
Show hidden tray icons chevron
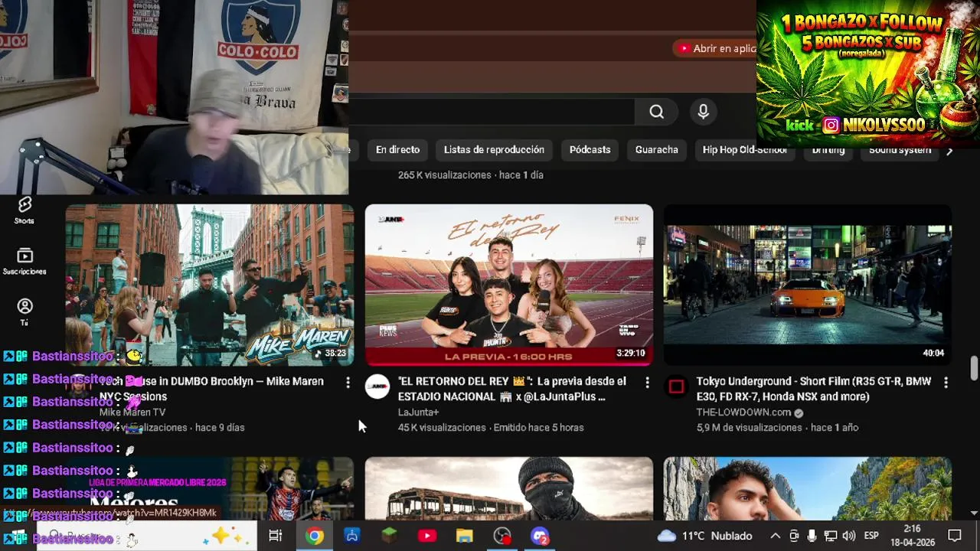[775, 536]
